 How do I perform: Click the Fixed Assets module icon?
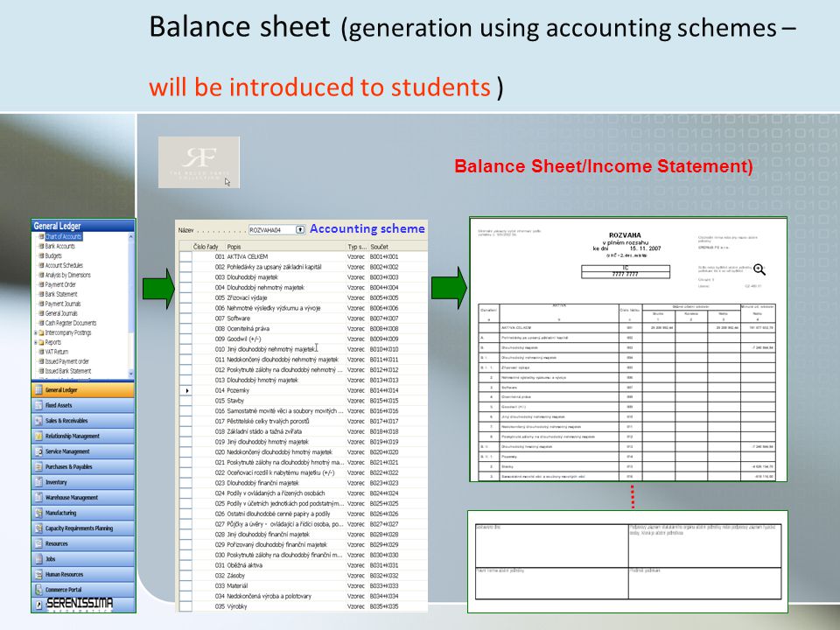coord(38,405)
